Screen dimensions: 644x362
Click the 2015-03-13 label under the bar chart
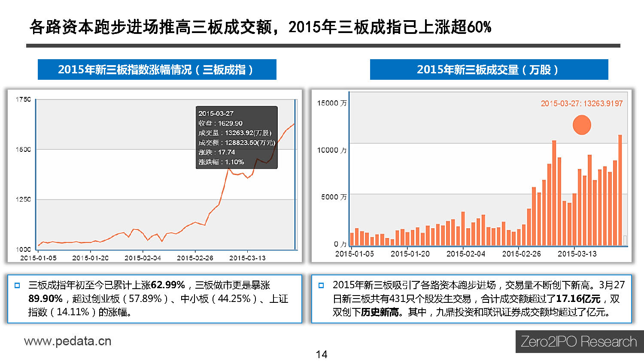pos(577,254)
